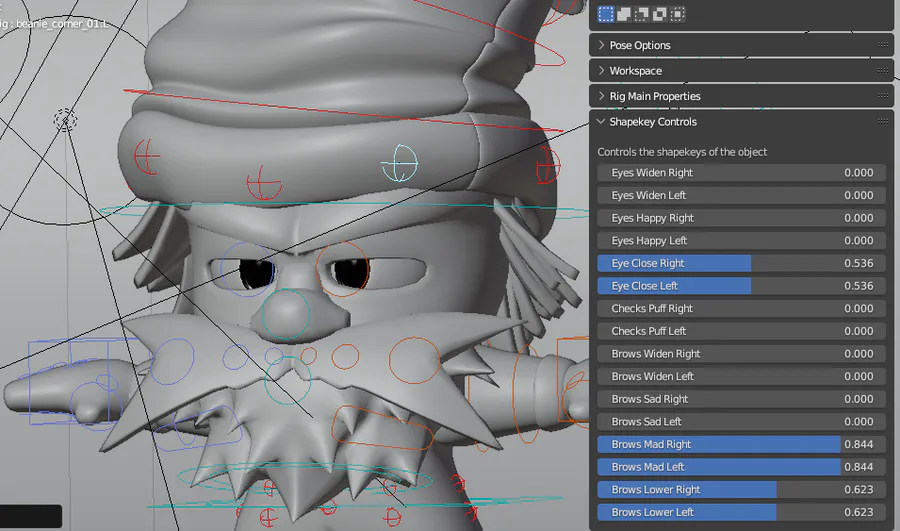
Task: Select the cyan circle control on the nose
Action: coord(286,315)
